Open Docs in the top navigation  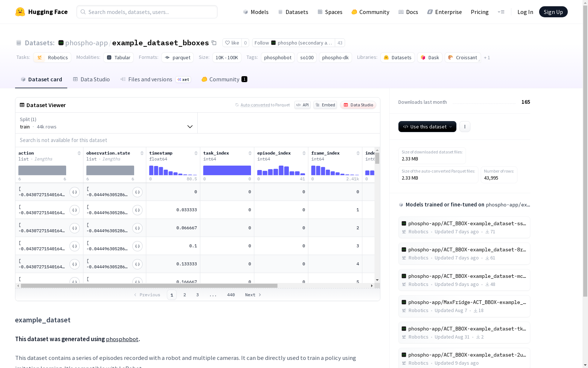pyautogui.click(x=408, y=12)
